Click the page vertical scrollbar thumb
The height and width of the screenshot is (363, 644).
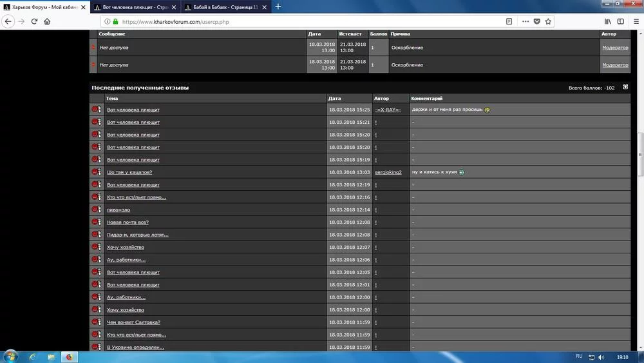[x=640, y=154]
